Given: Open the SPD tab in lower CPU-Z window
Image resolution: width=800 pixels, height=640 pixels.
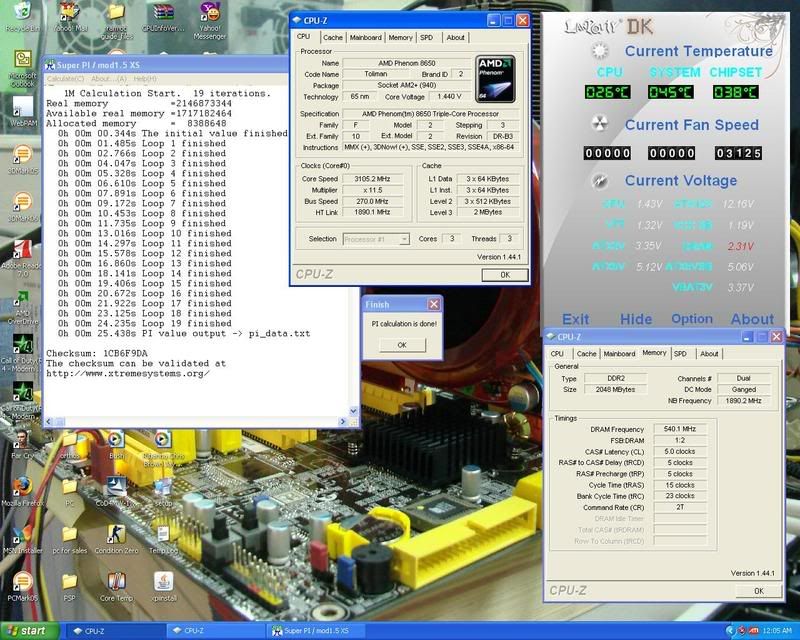Looking at the screenshot, I should pyautogui.click(x=680, y=353).
